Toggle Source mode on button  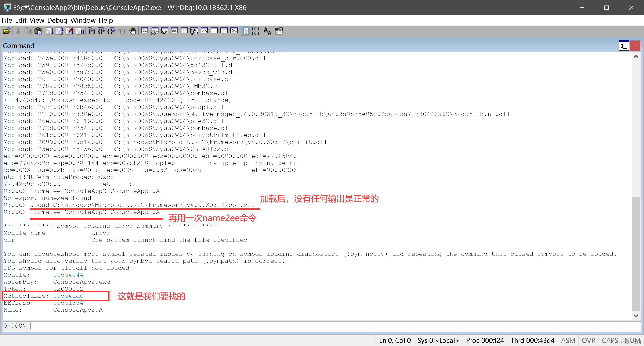[x=246, y=31]
